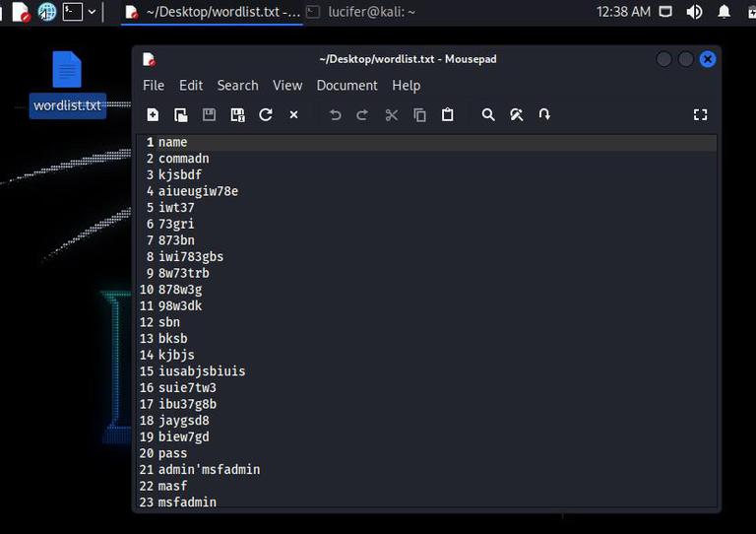
Task: Click '873bn' on line 7
Action: point(176,240)
